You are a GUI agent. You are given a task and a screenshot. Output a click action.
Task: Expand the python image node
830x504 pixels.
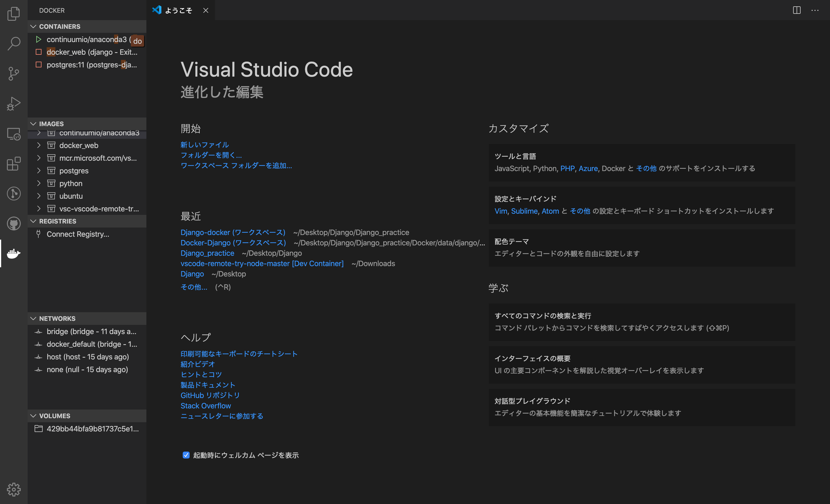39,183
